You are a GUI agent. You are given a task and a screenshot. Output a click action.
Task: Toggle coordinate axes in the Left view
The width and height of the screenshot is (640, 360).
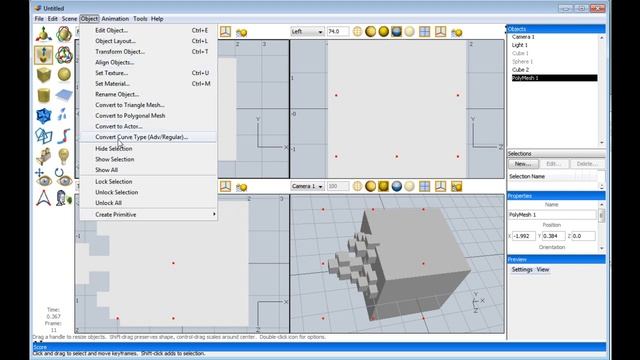[x=440, y=31]
